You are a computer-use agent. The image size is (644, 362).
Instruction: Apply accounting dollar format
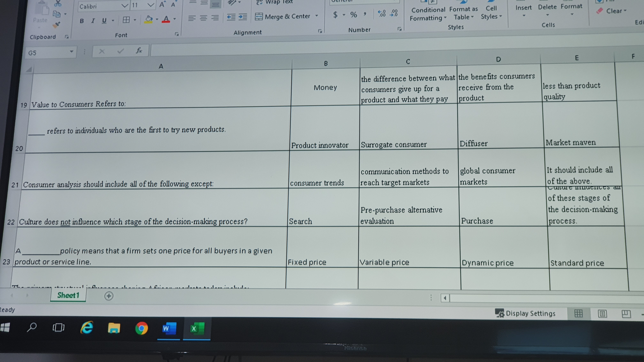pyautogui.click(x=335, y=15)
